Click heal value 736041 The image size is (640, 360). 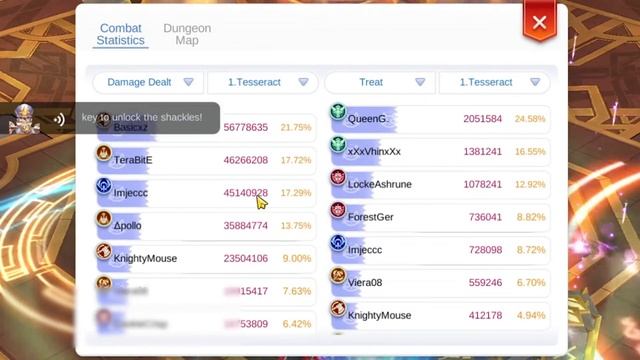point(485,217)
